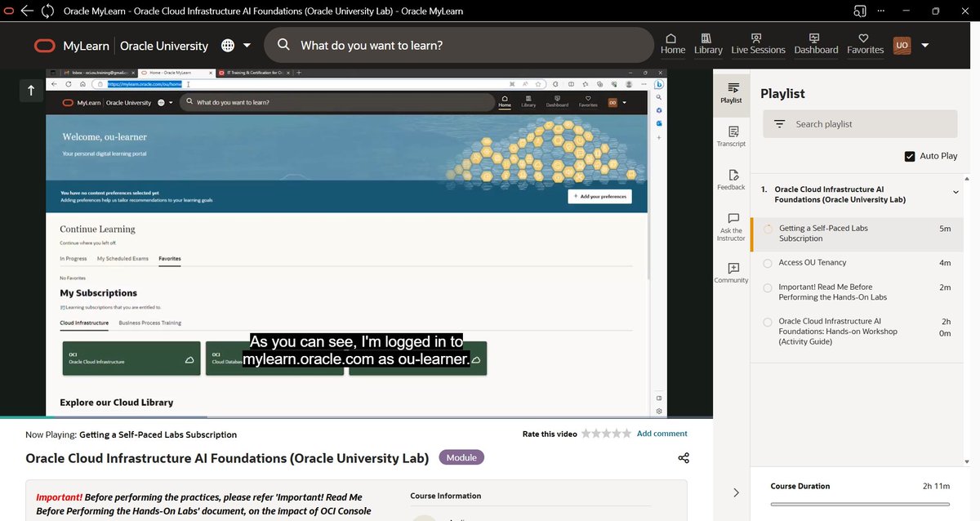The height and width of the screenshot is (521, 980).
Task: Click the cast/app icon in title bar
Action: click(x=859, y=11)
